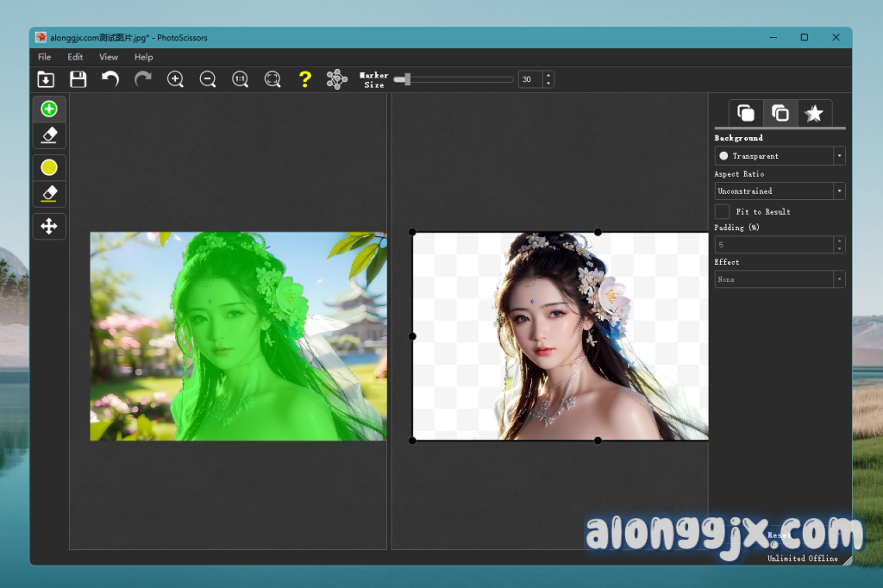Click the Undo arrow icon
Viewport: 883px width, 588px height.
tap(110, 79)
